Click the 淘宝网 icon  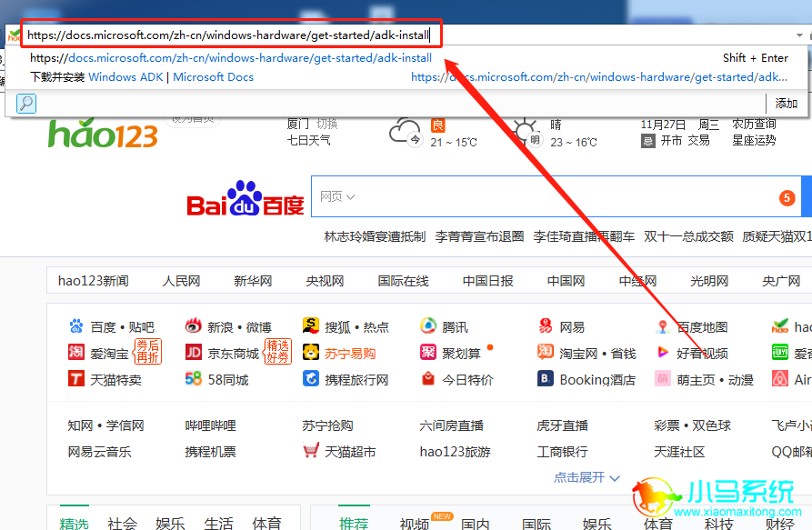click(546, 352)
